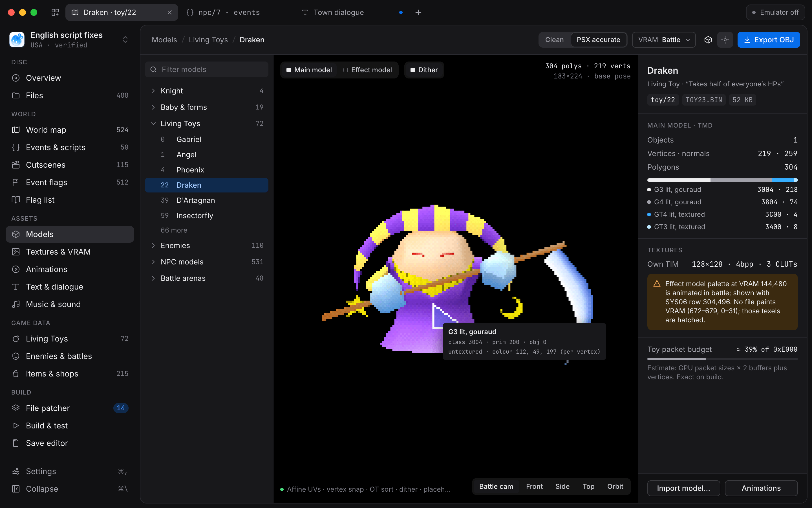Collapse the sidebar
Image resolution: width=812 pixels, height=508 pixels.
point(70,489)
